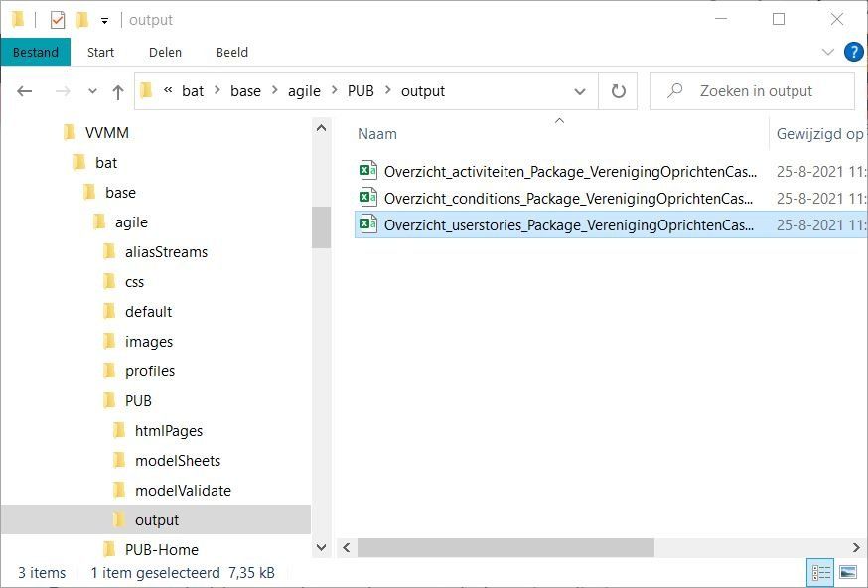Switch to Large icons view in status bar
This screenshot has height=588, width=868.
[848, 573]
